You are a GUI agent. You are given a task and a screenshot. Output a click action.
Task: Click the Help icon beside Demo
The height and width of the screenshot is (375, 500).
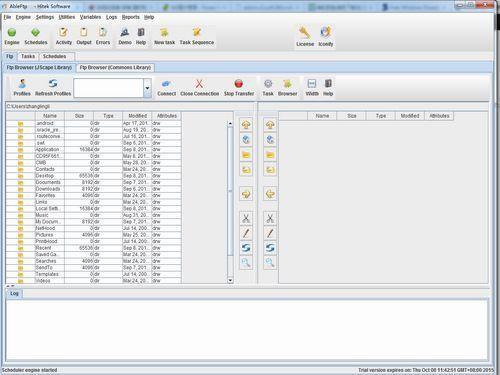141,33
